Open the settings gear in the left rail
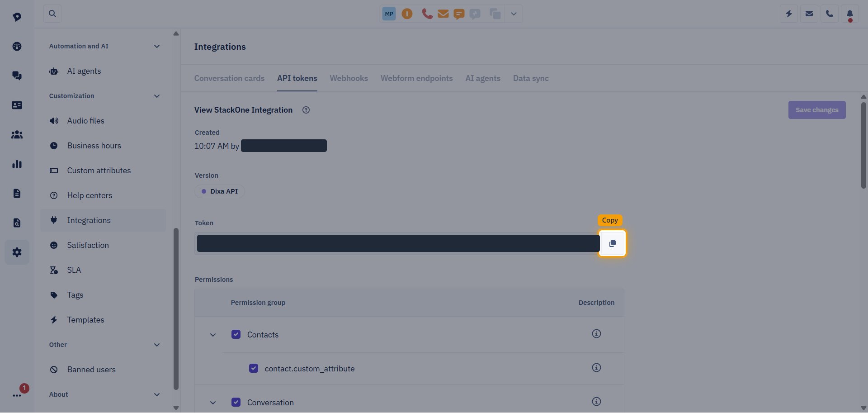 pos(17,252)
